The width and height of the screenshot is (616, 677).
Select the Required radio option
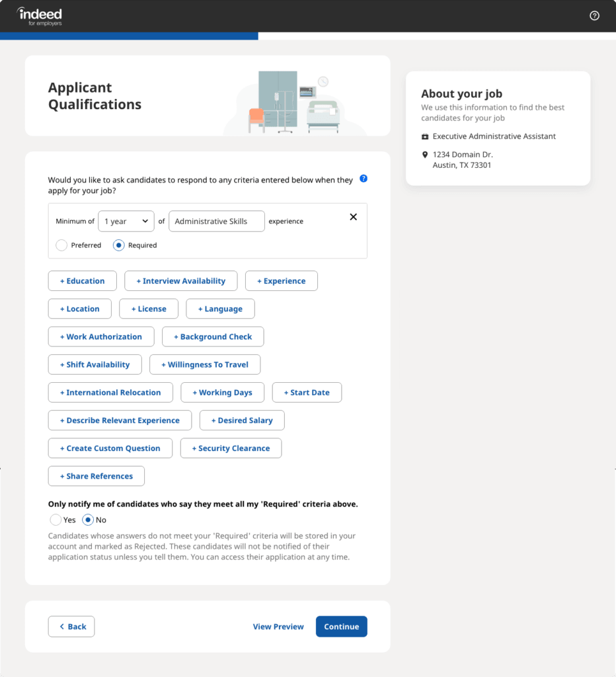click(x=119, y=245)
